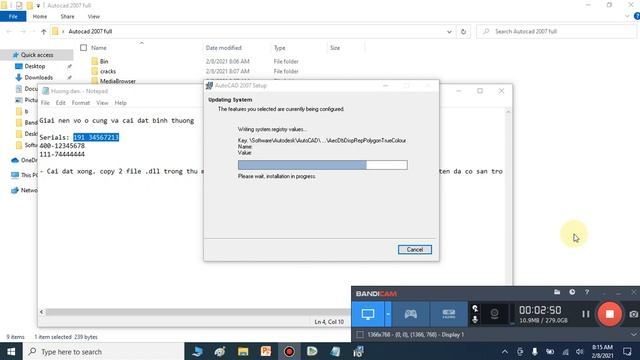Screen dimensions: 640x360
Task: Toggle microphone recording in Bandicam
Action: coord(475,319)
